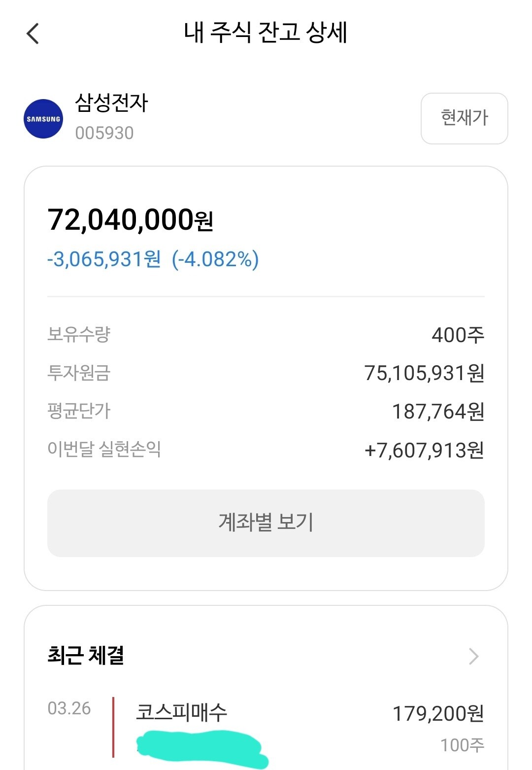
Task: Tap the 179,200원 executed price
Action: [x=438, y=713]
